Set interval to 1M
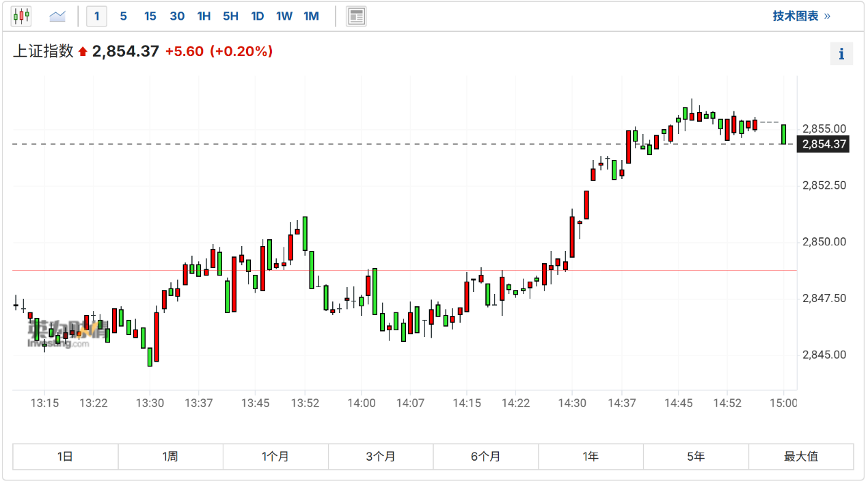 [x=311, y=16]
